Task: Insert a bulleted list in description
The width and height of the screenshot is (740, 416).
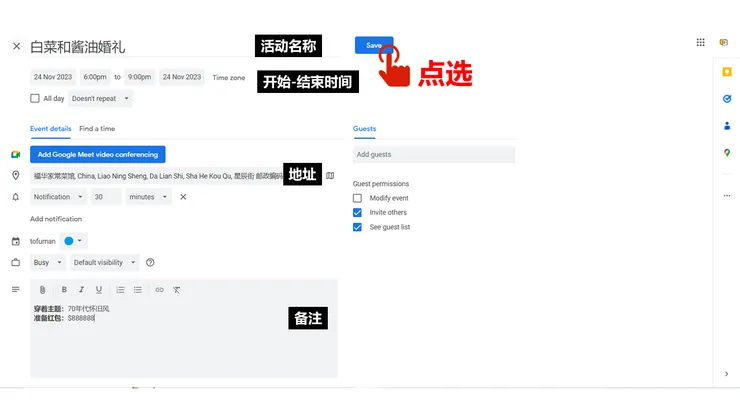Action: [x=137, y=289]
